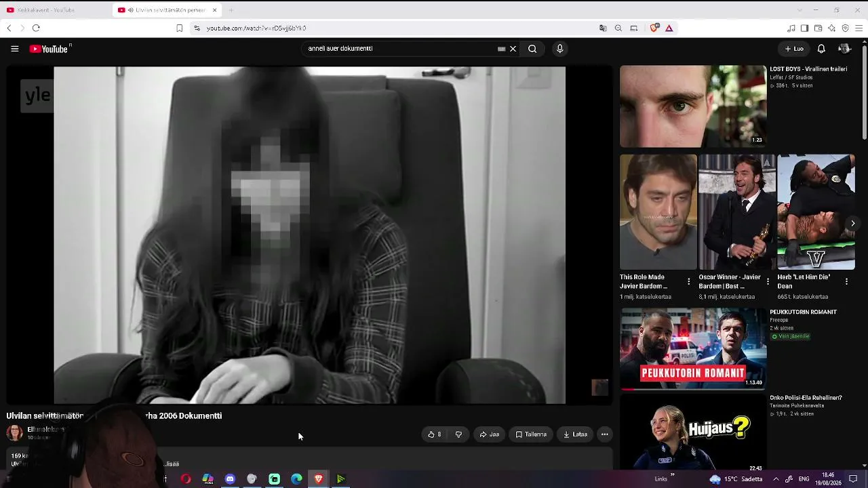Viewport: 868px width, 488px height.
Task: Open the LOST BOYS trailer thumbnail
Action: tap(693, 106)
